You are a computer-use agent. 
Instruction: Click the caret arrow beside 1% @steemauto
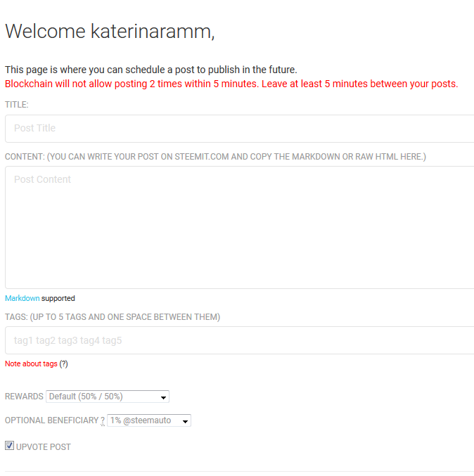pos(185,421)
